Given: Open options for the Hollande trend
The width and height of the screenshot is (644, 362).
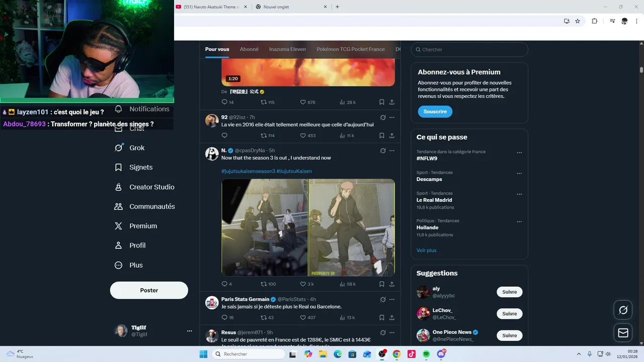Looking at the screenshot, I should tap(519, 221).
